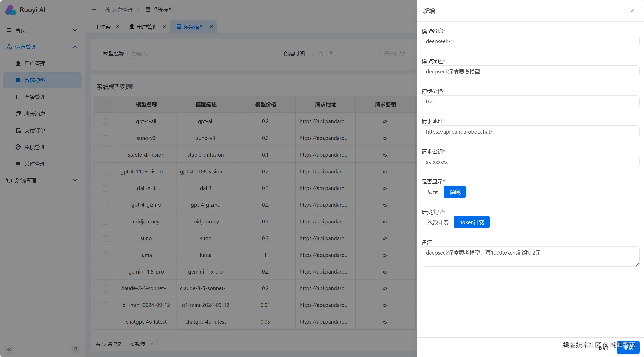Choose 次数计费 billing type
This screenshot has height=357, width=644.
coord(438,222)
